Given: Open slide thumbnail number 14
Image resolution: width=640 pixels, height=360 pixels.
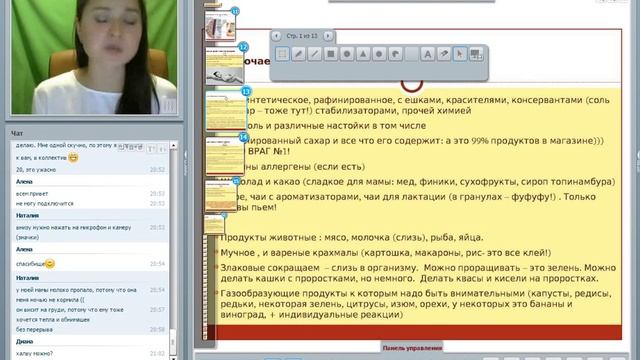Looking at the screenshot, I should coord(225,156).
